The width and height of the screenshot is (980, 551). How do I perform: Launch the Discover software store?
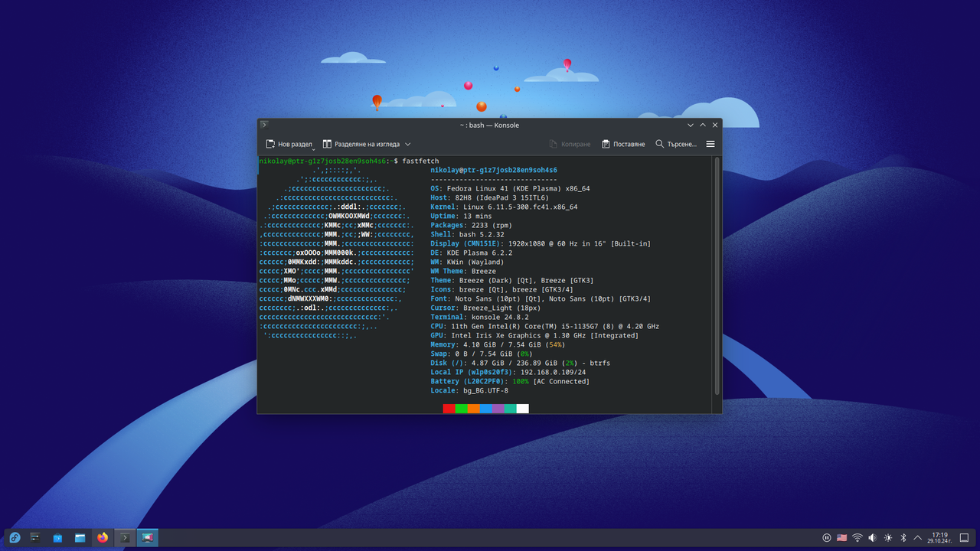tap(57, 538)
